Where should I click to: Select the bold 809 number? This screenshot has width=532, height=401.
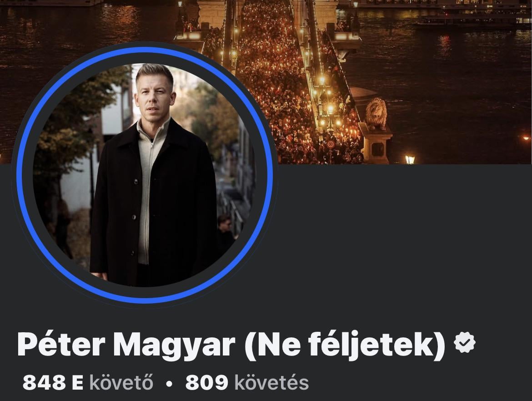pyautogui.click(x=206, y=382)
